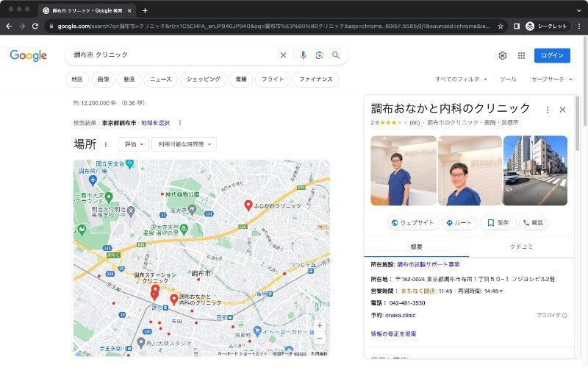Click the ウェブサイト button
The width and height of the screenshot is (588, 368).
click(412, 222)
